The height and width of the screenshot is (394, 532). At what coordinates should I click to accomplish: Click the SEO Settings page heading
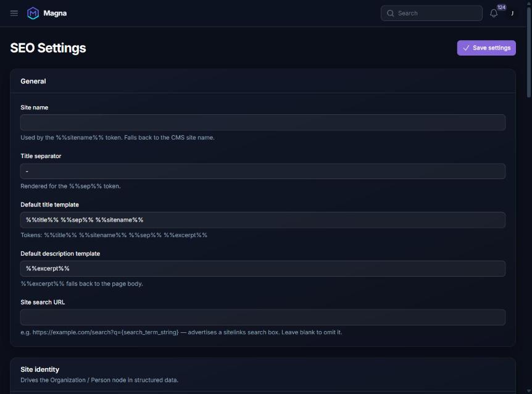pyautogui.click(x=48, y=48)
